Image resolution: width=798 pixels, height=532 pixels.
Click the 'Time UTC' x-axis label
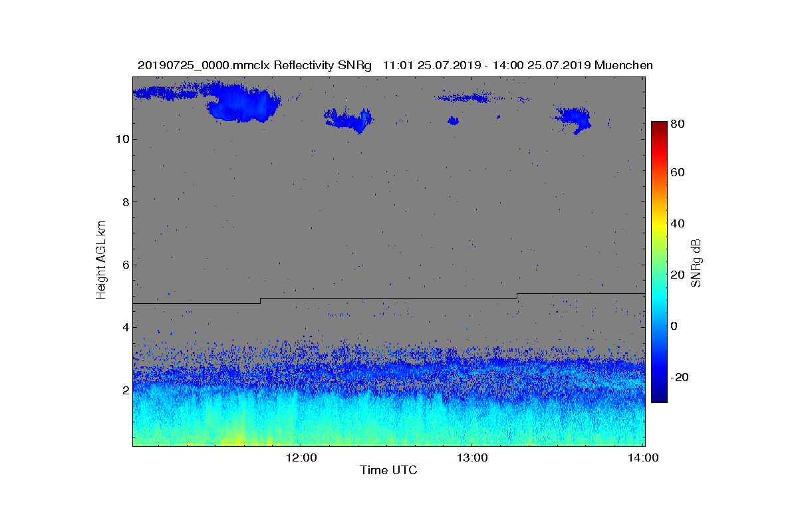388,470
